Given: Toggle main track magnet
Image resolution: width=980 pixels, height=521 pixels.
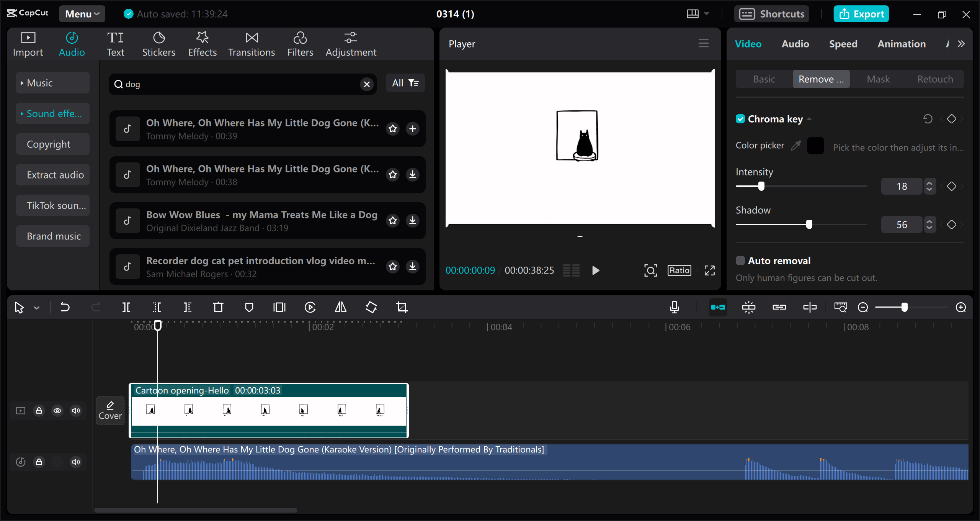Looking at the screenshot, I should point(718,307).
